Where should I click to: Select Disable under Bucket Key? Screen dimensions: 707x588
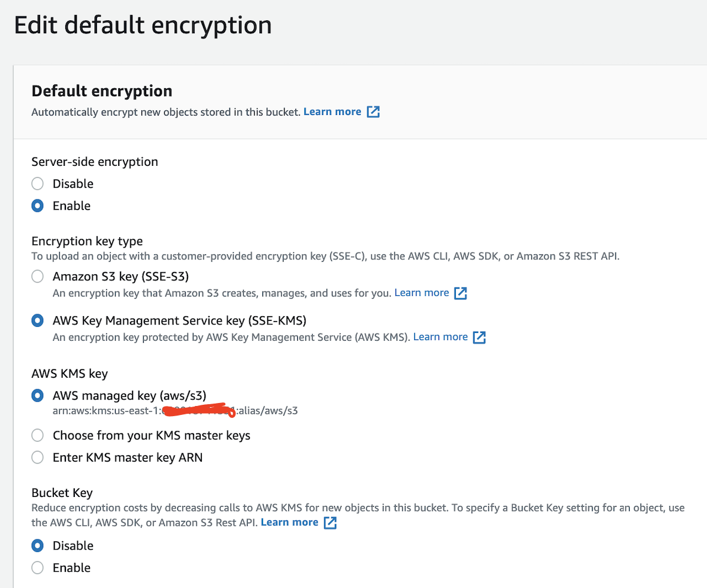38,545
